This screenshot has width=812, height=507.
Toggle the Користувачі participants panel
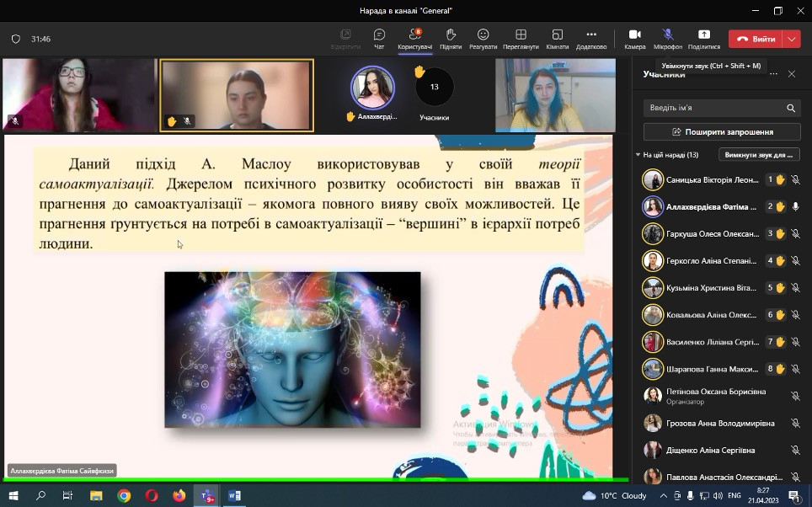(x=414, y=38)
